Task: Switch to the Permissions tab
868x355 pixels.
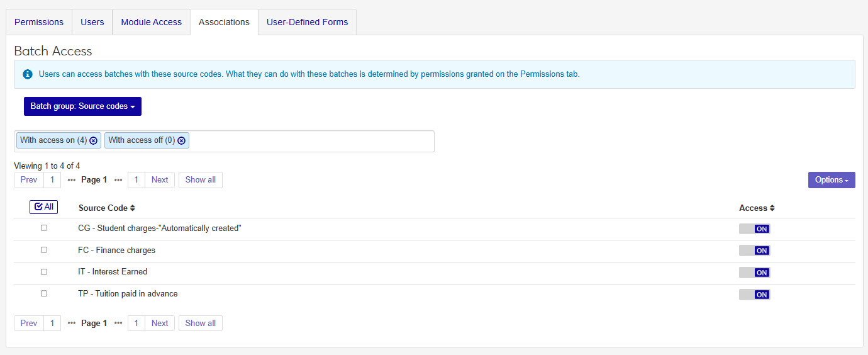Action: pos(39,22)
